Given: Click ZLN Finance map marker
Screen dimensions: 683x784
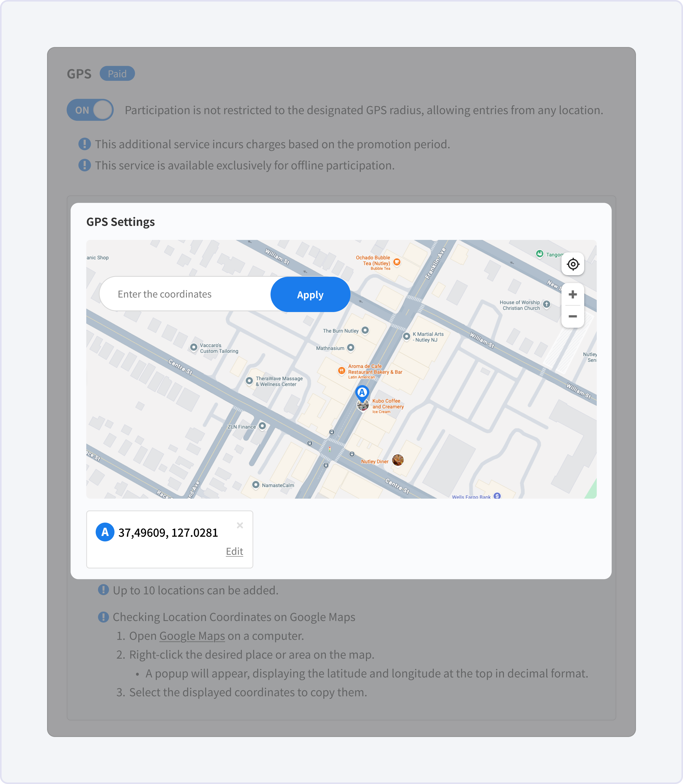Looking at the screenshot, I should (262, 426).
